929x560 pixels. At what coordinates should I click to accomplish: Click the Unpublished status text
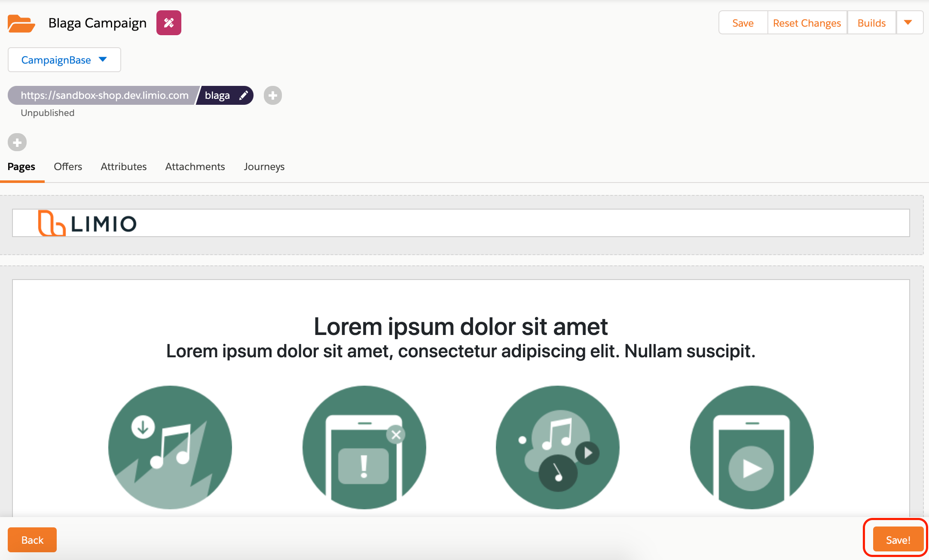[48, 113]
